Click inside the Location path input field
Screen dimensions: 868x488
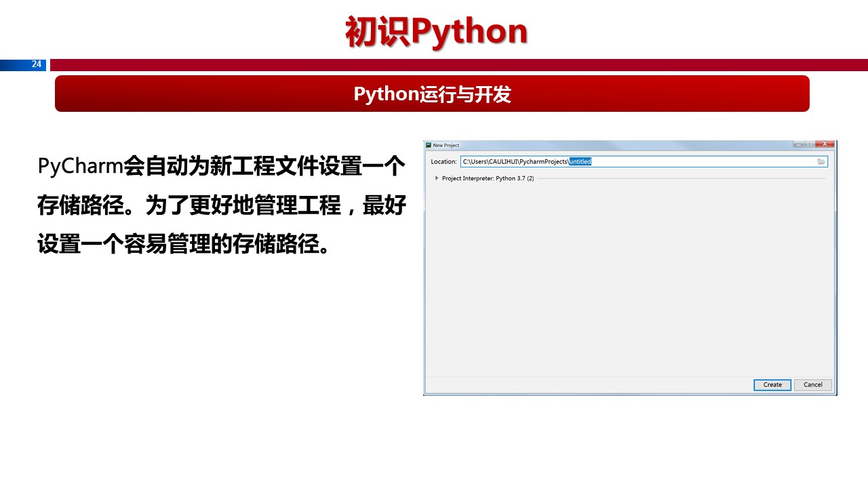coord(644,161)
